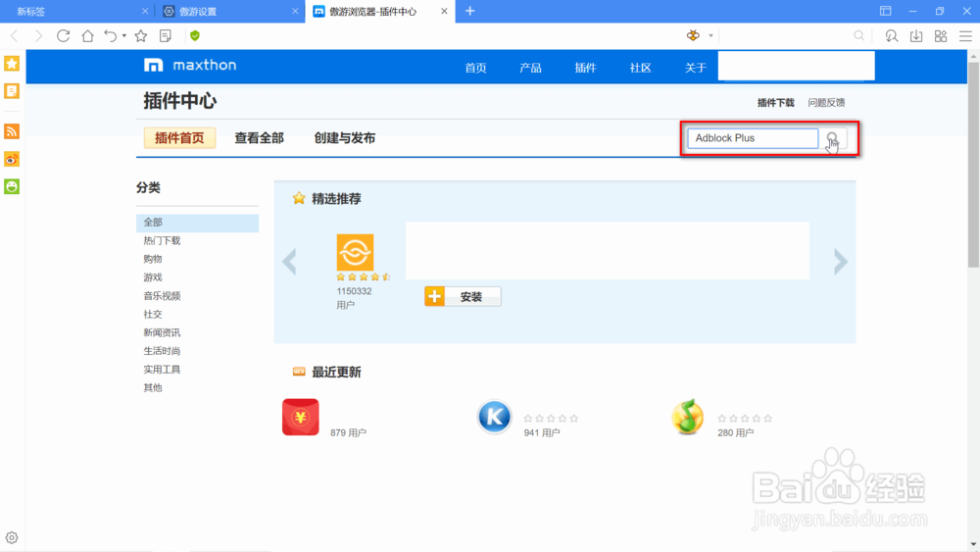The height and width of the screenshot is (552, 980).
Task: Open the browser home page
Action: (x=87, y=35)
